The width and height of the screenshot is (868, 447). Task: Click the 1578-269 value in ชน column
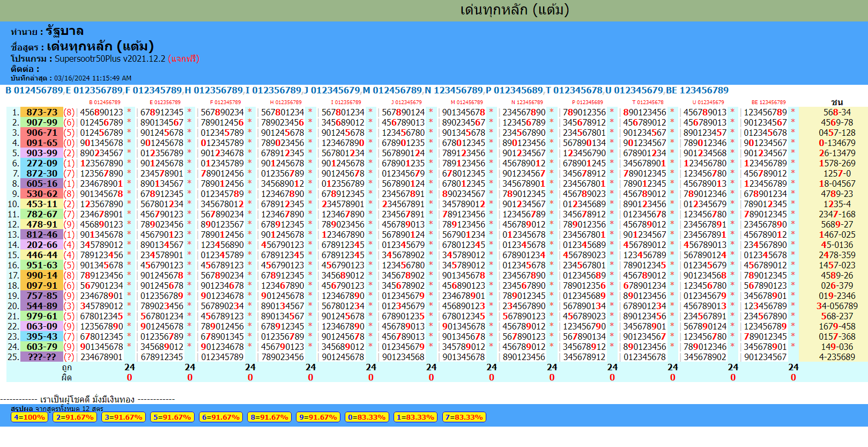(837, 163)
